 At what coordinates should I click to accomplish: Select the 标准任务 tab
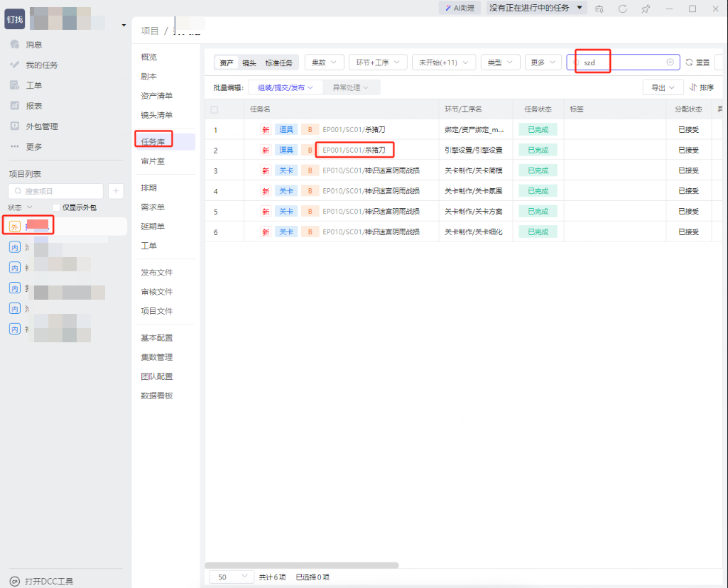click(278, 62)
